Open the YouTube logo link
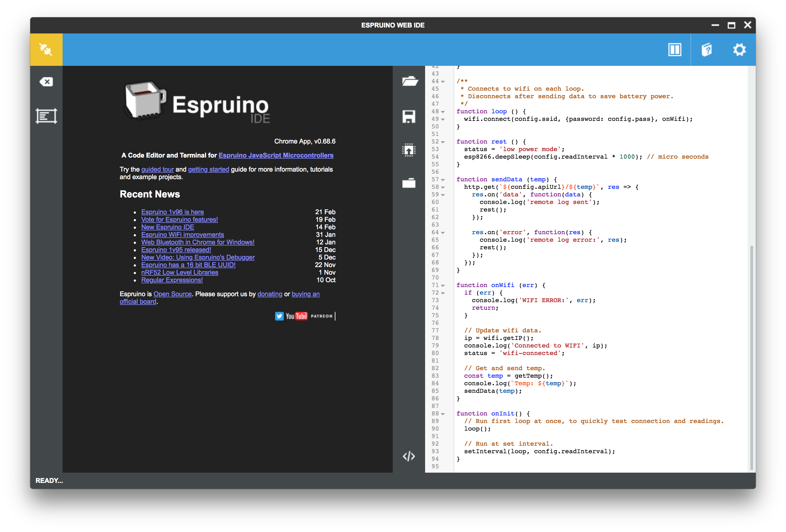 click(297, 316)
